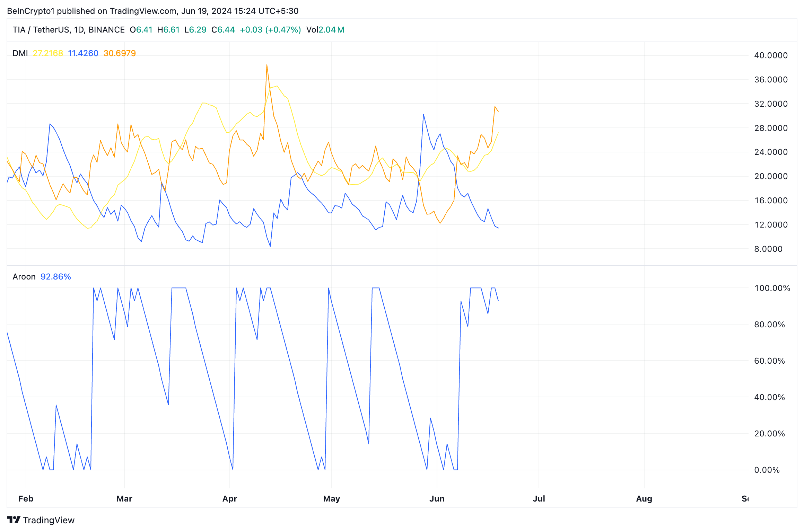Click the TradingView brand text
The height and width of the screenshot is (532, 804).
tap(49, 520)
